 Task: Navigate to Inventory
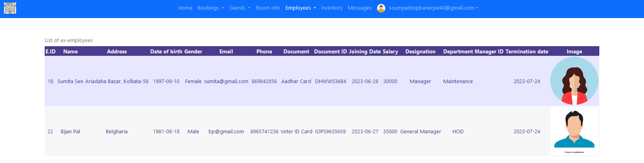tap(332, 8)
